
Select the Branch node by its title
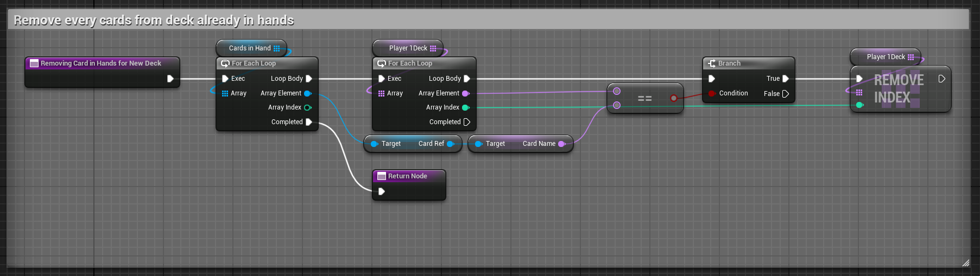tap(729, 63)
